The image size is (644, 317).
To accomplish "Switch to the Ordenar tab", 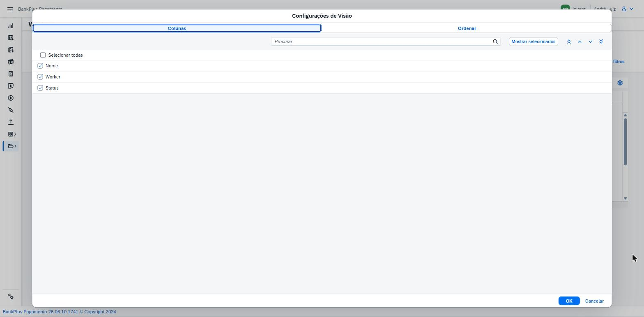I will click(467, 28).
